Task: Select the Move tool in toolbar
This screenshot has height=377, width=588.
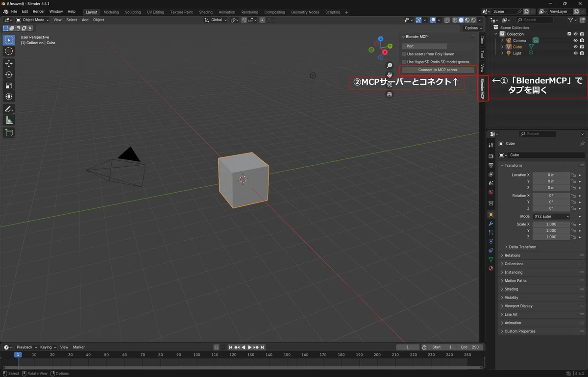Action: click(9, 63)
